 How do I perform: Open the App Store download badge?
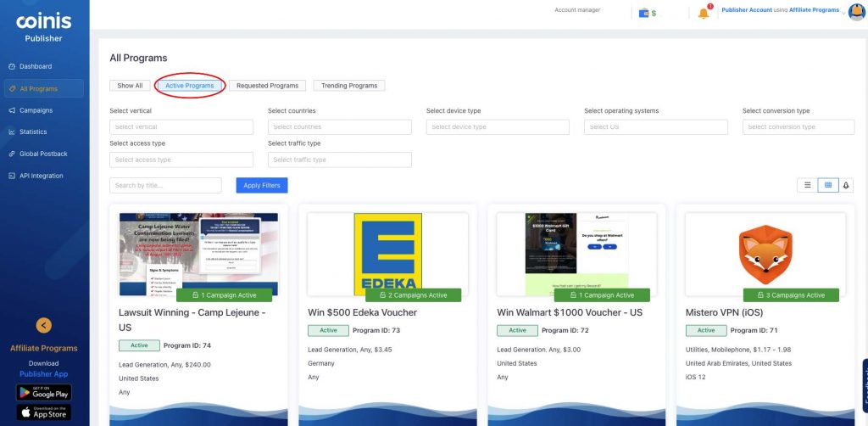(44, 412)
